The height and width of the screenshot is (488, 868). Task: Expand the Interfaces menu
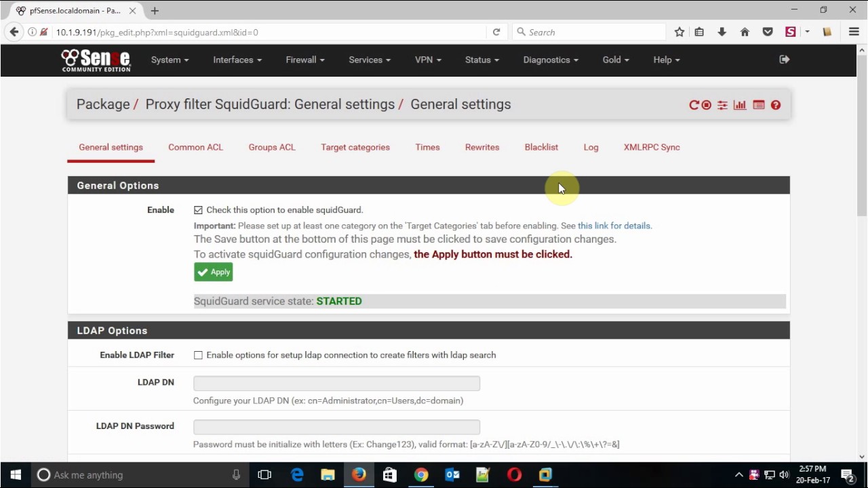[x=237, y=60]
